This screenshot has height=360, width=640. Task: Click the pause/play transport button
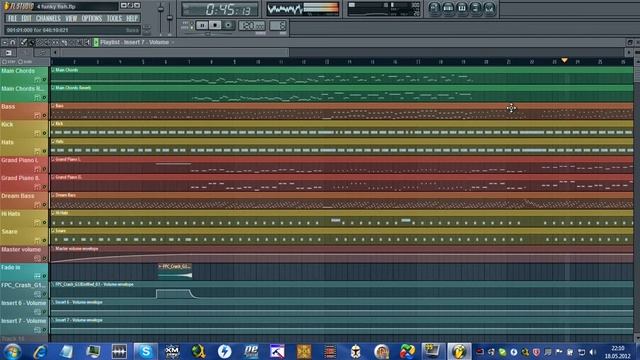[202, 25]
